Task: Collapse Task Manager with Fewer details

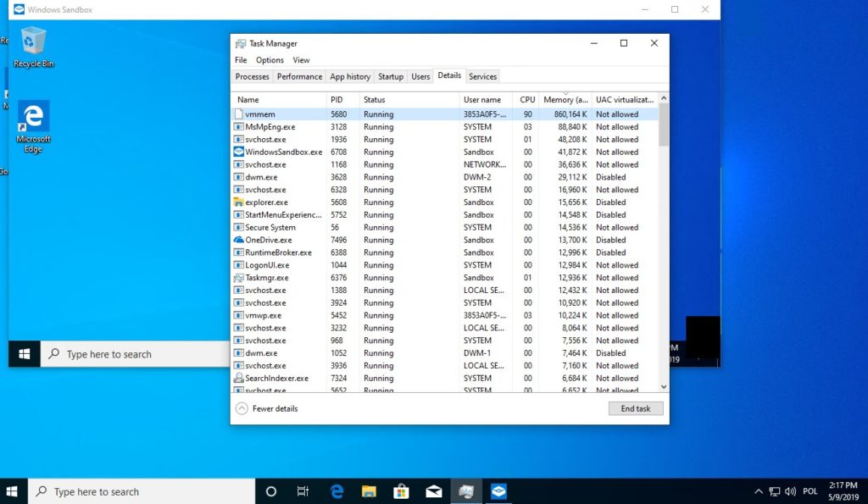Action: (x=267, y=408)
